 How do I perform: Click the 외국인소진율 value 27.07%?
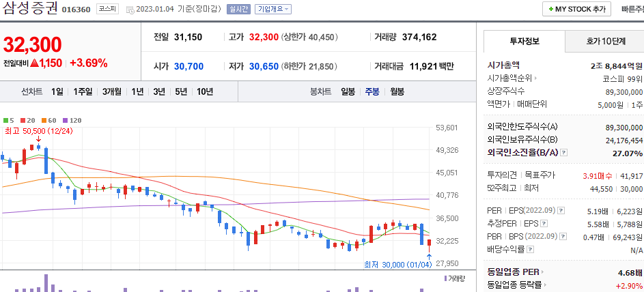point(628,154)
